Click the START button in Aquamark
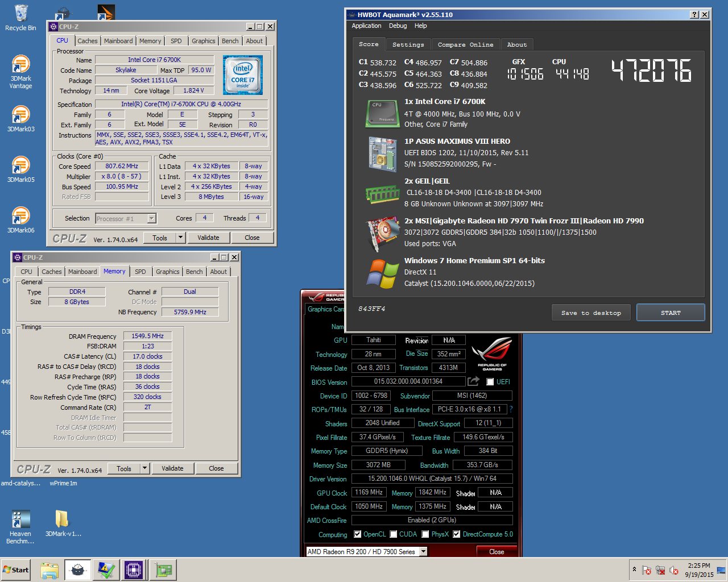 tap(671, 313)
